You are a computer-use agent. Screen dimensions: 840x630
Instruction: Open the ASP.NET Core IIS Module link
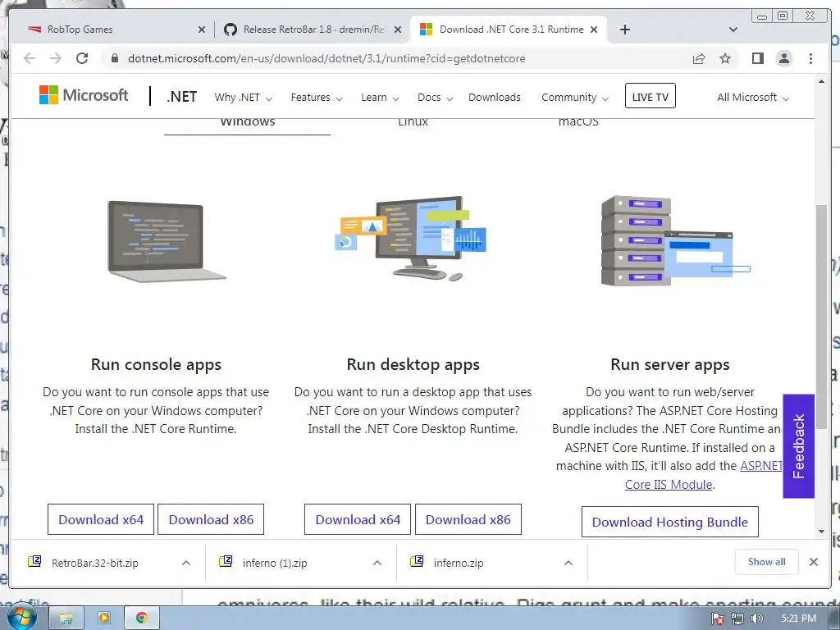[668, 484]
